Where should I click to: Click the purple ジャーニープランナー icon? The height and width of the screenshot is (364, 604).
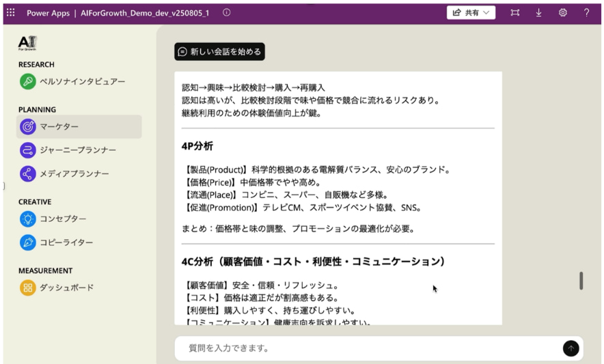27,150
